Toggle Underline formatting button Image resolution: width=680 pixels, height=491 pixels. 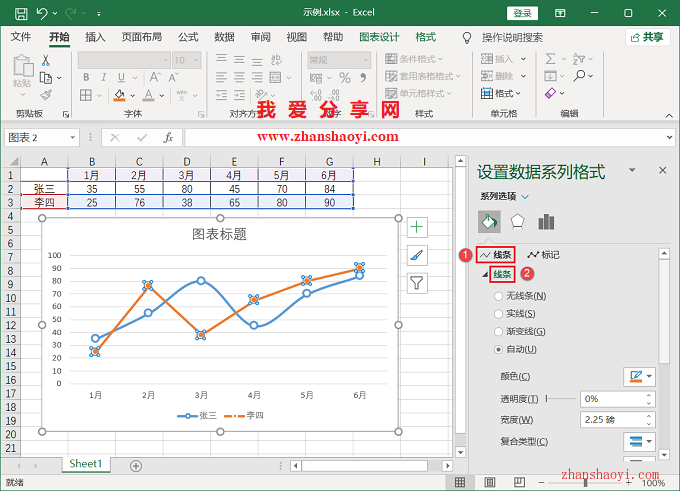(121, 77)
